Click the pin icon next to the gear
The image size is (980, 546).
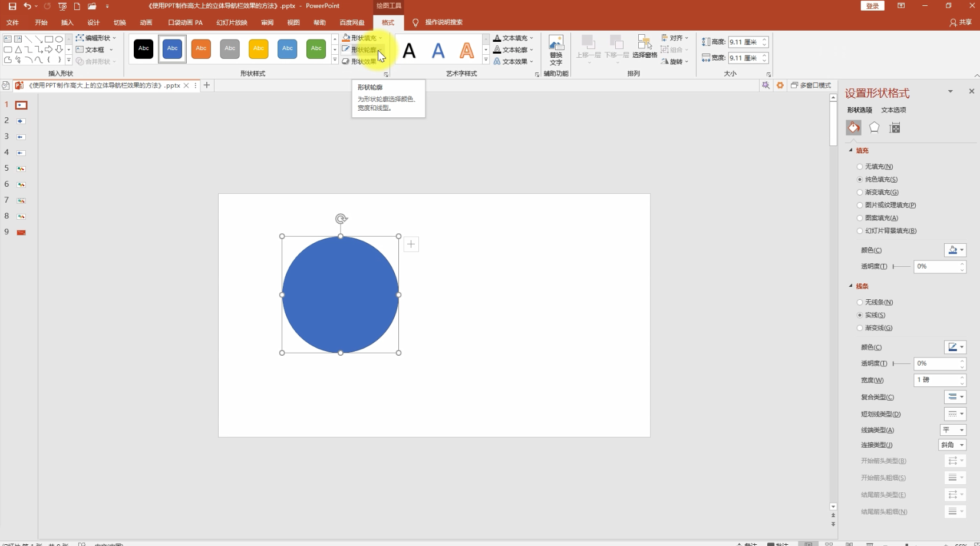click(x=765, y=85)
